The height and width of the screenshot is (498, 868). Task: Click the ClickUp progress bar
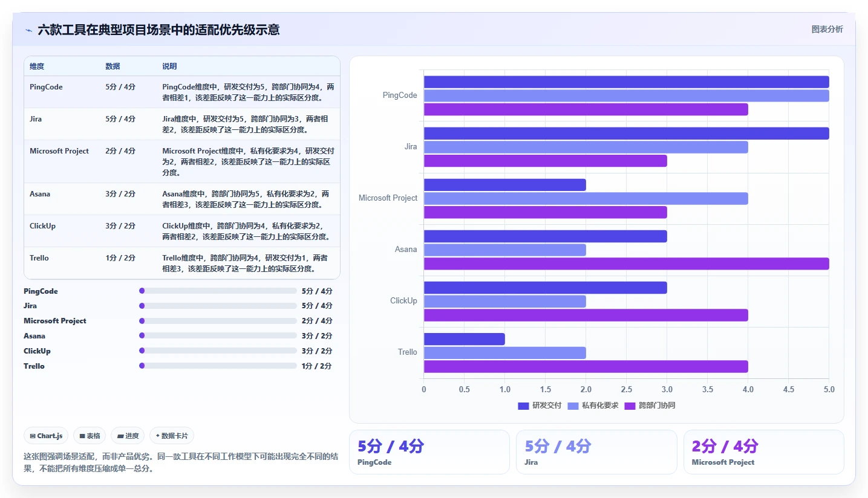tap(218, 351)
